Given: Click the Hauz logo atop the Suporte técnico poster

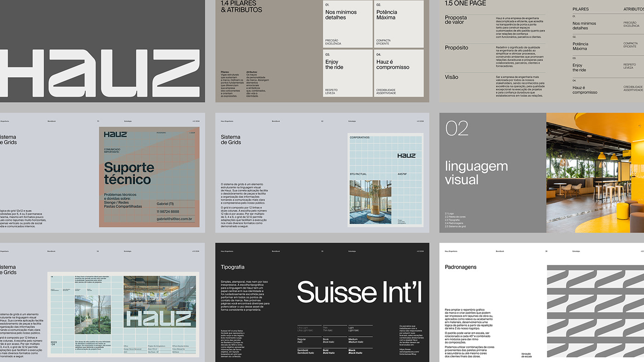Looking at the screenshot, I should point(115,134).
